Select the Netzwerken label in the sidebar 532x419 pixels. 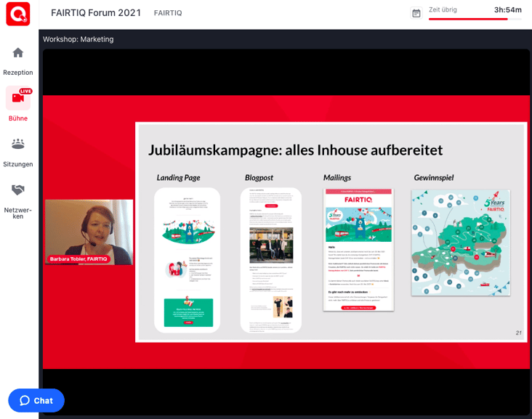(x=18, y=213)
